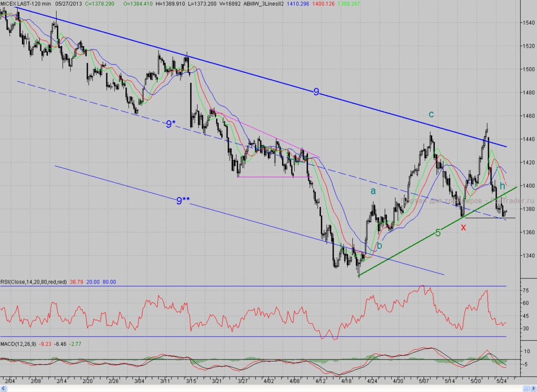
Task: Click the RSI(Close,14,20,80,red,red) indicator title
Action: pyautogui.click(x=34, y=282)
